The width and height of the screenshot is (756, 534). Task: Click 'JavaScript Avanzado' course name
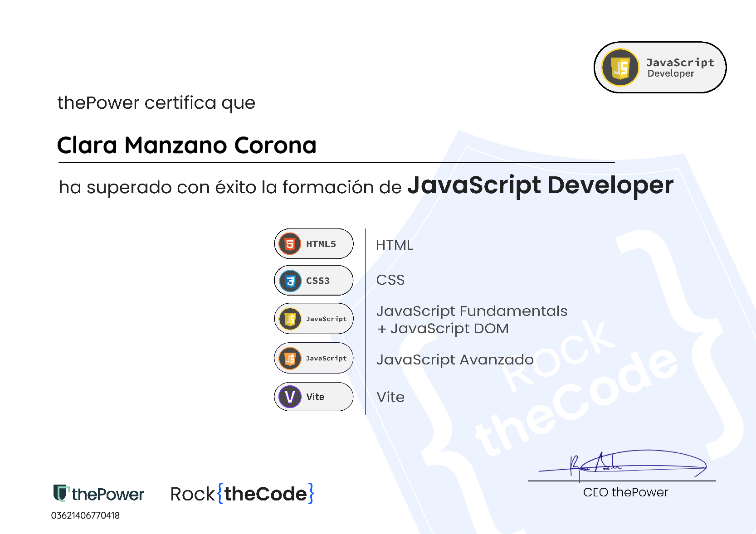[x=455, y=360]
